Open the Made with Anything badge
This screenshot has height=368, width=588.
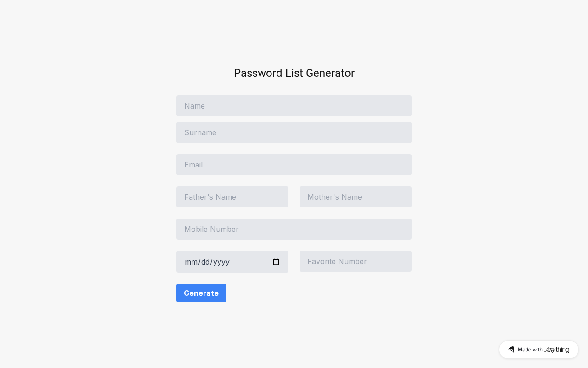tap(538, 350)
